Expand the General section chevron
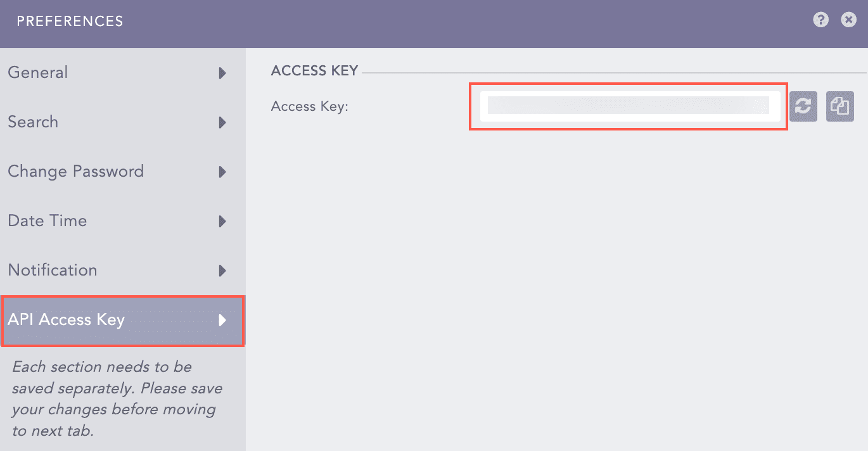Screen dimensions: 868x451 point(222,73)
